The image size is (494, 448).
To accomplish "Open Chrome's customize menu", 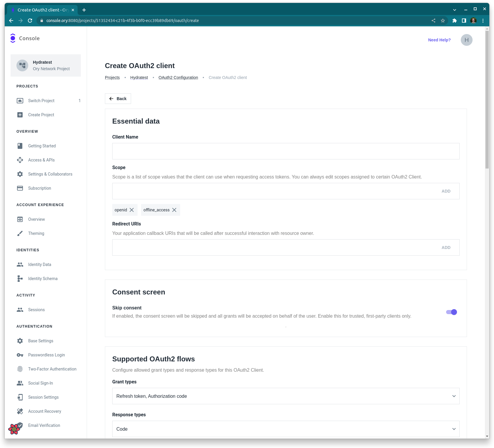I will pos(483,21).
